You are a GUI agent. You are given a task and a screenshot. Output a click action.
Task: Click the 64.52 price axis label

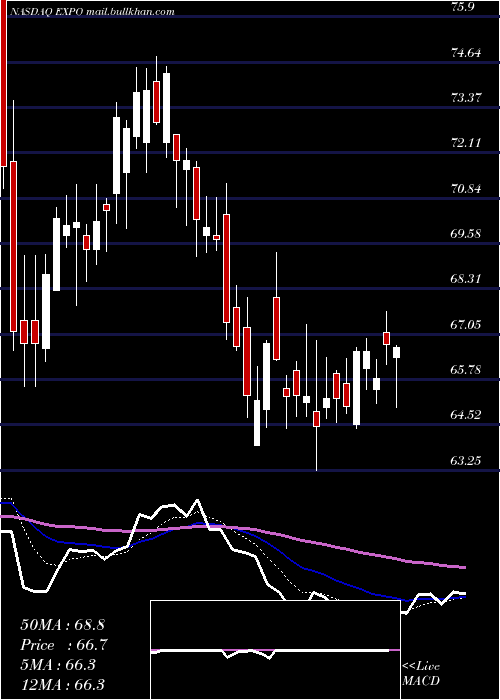pyautogui.click(x=467, y=414)
